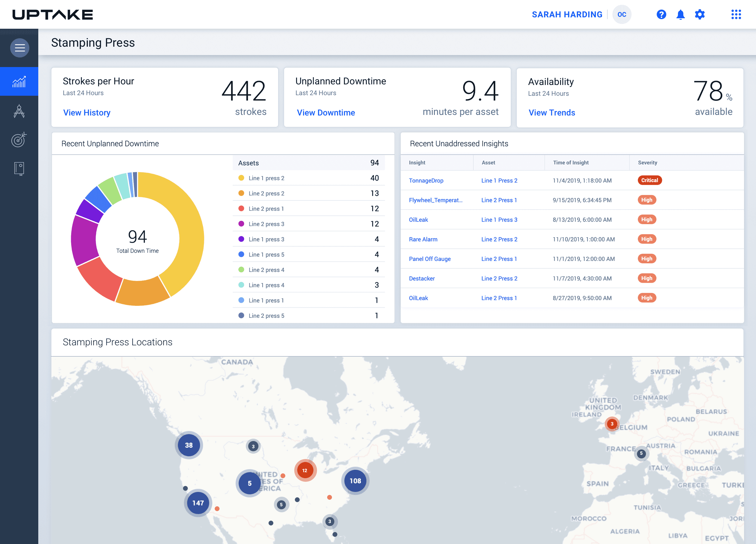The image size is (756, 544).
Task: Click View Trends link
Action: 552,113
